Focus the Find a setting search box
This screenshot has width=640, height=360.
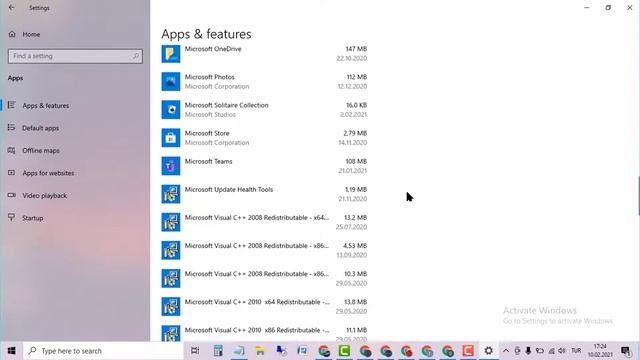(75, 56)
